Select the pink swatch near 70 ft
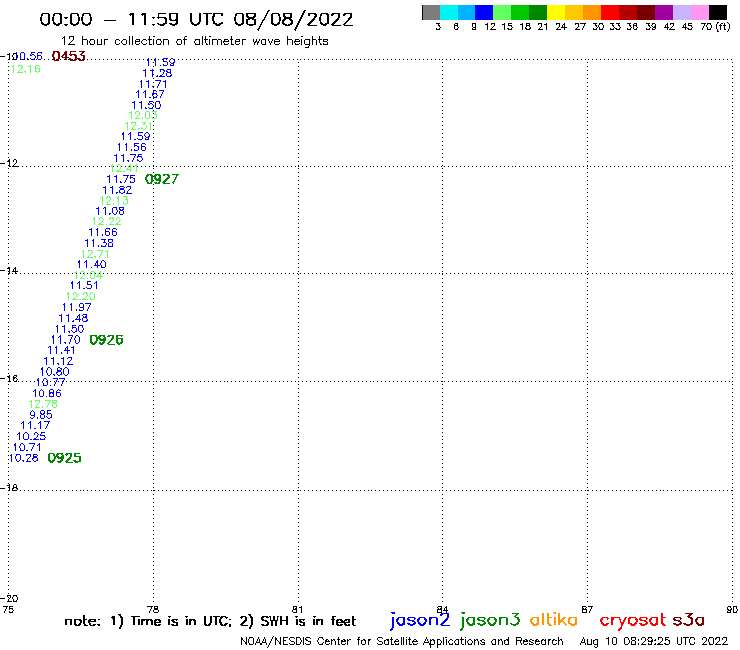 pos(699,12)
